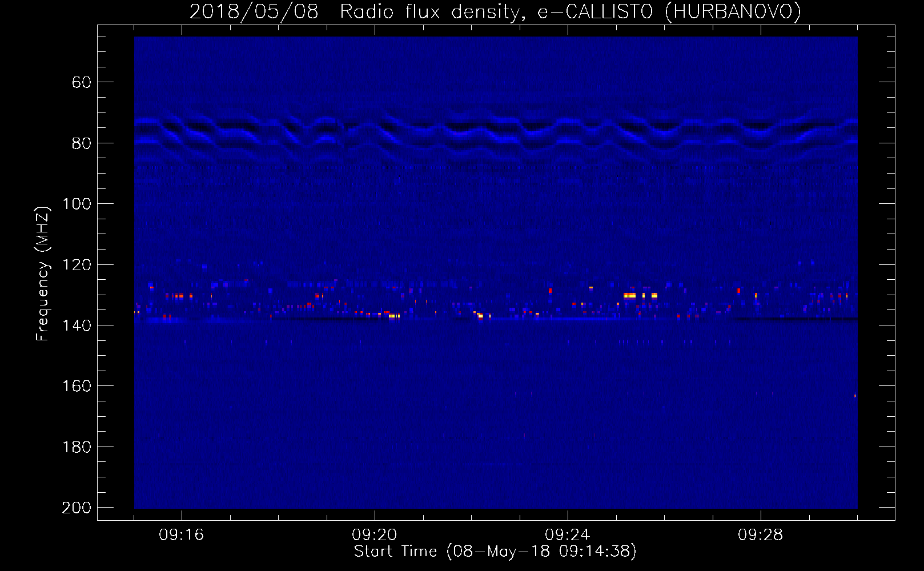Click the 180 frequency tick label
This screenshot has width=924, height=571.
pyautogui.click(x=77, y=447)
